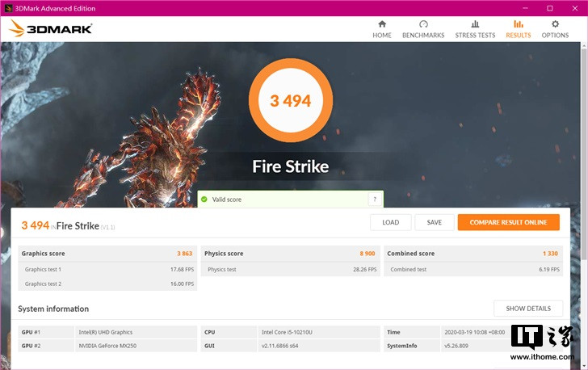Click the 3DMark logo in header
Screen dimensions: 588x370
(x=50, y=28)
